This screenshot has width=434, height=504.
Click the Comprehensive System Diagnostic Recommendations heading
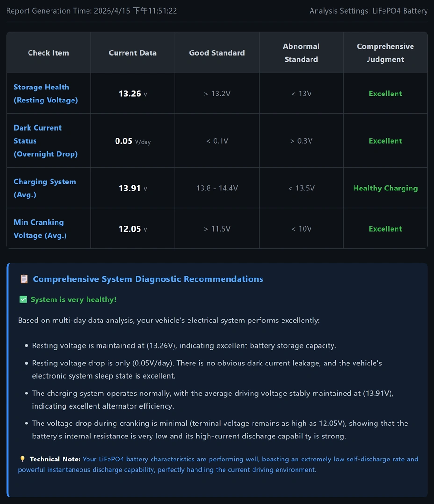148,279
